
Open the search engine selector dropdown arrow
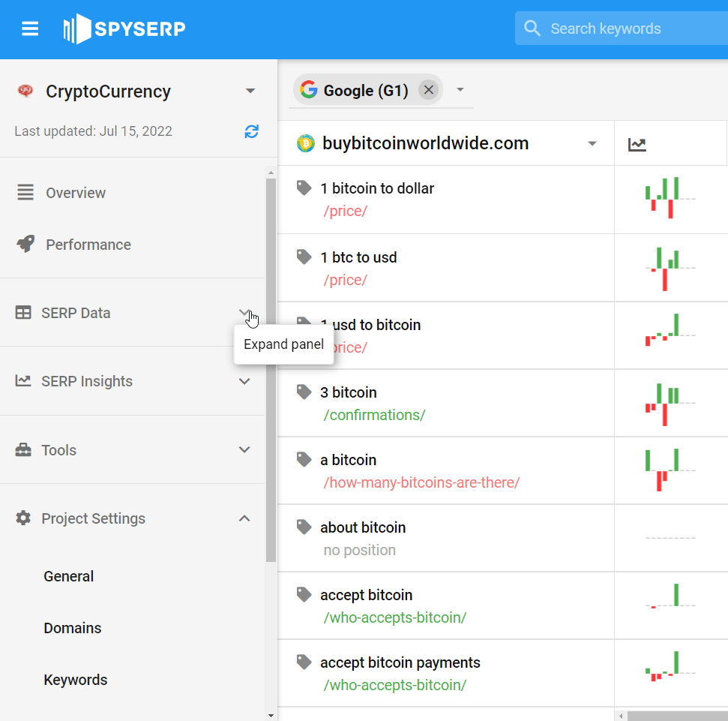(460, 90)
